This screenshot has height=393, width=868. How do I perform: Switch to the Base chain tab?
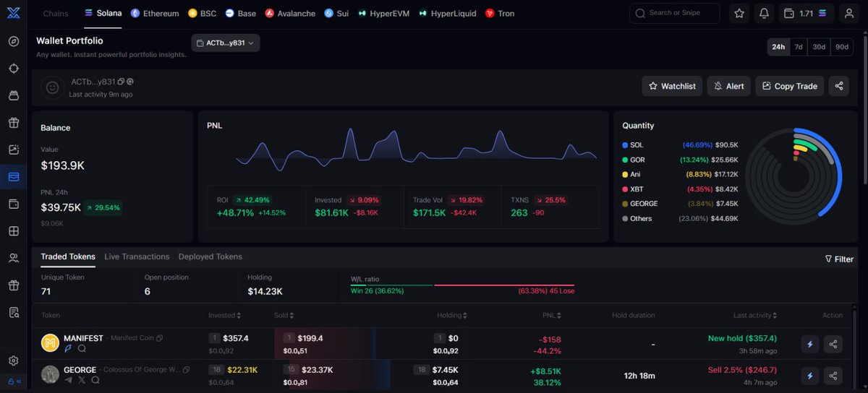tap(241, 13)
